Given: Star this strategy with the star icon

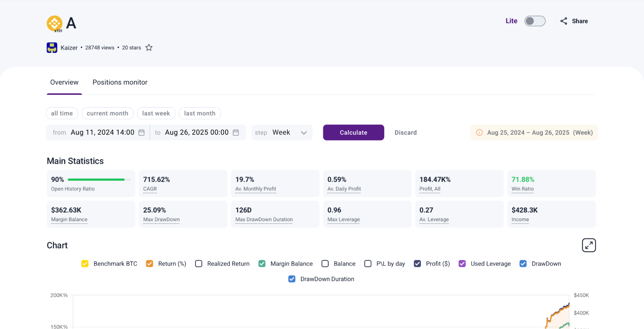Looking at the screenshot, I should click(149, 48).
